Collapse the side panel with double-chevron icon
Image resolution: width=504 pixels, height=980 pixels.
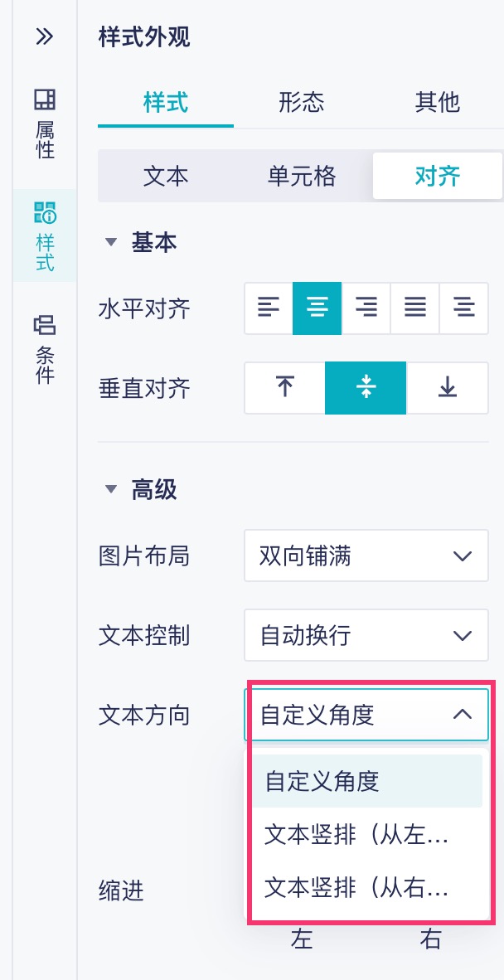[44, 36]
